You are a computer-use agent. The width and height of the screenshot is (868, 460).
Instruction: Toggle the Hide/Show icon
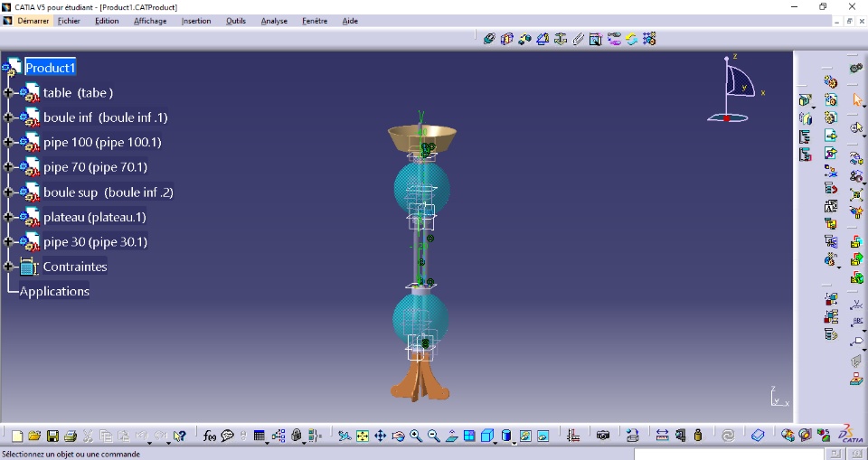(x=524, y=437)
